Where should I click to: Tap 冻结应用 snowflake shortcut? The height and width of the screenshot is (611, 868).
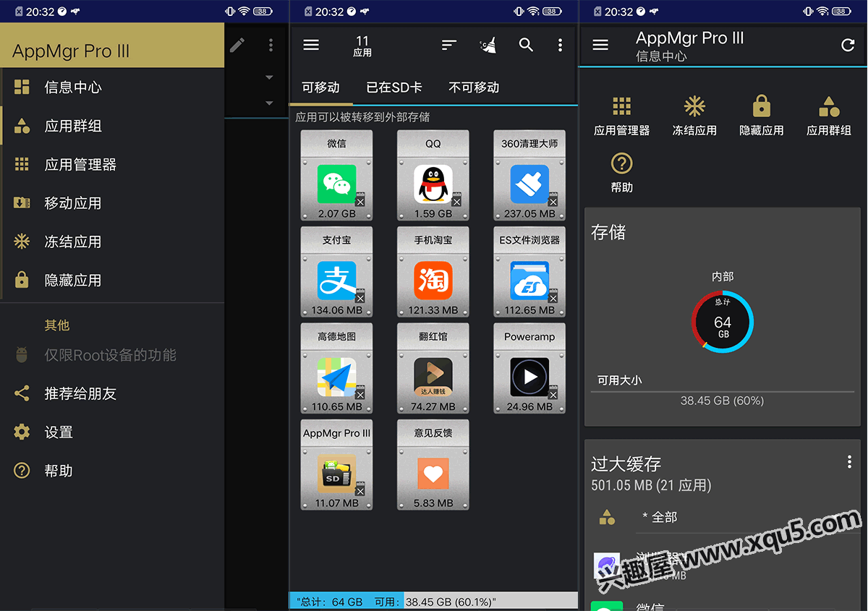[694, 116]
